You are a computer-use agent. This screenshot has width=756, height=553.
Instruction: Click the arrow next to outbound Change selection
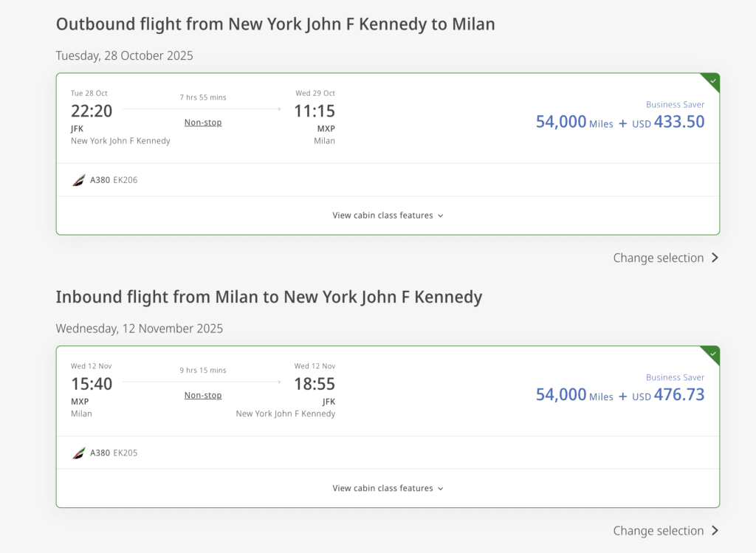(x=715, y=258)
